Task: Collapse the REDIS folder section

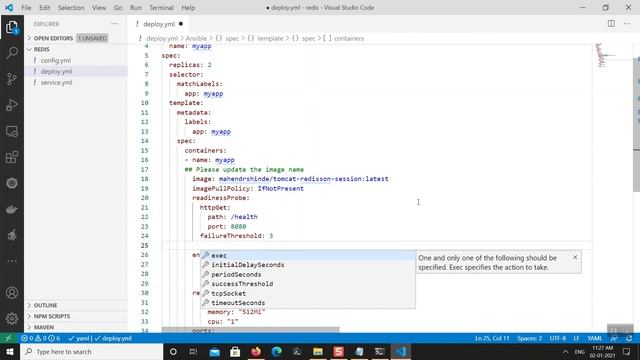Action: [76, 49]
